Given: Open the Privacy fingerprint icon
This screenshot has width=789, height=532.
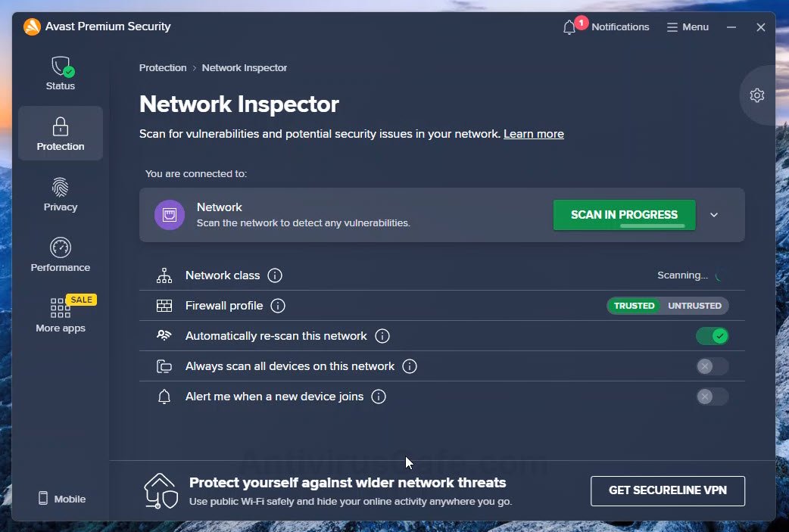Looking at the screenshot, I should [x=61, y=188].
